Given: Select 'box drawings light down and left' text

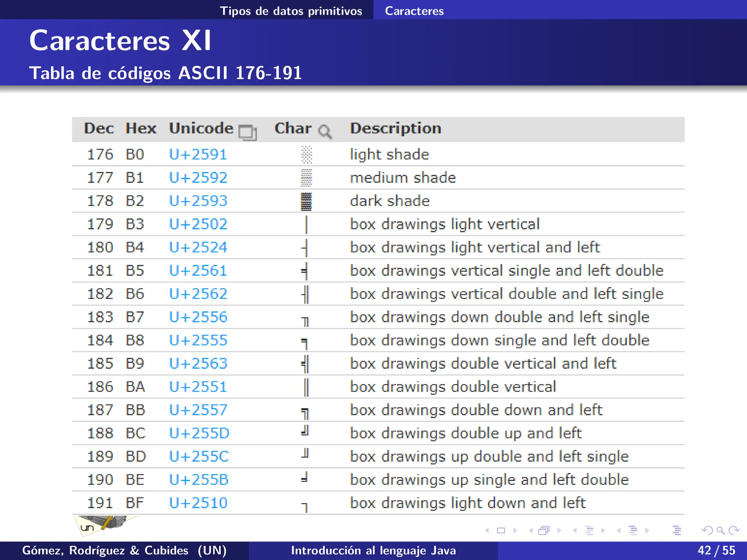Looking at the screenshot, I should 468,503.
